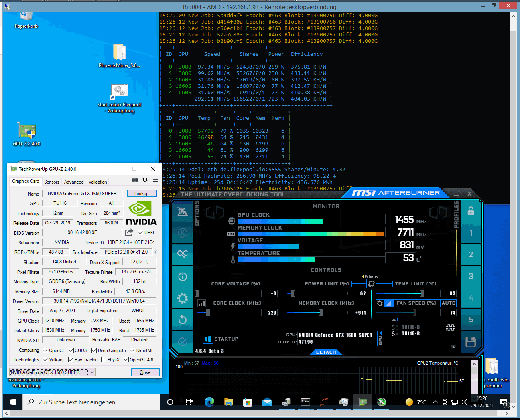Switch to Validation tab in GPU-Z
This screenshot has width=520, height=420.
(97, 182)
